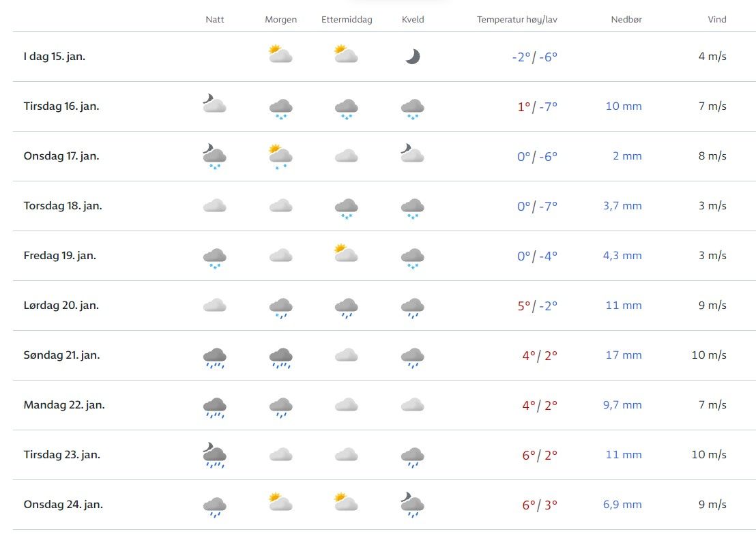The height and width of the screenshot is (534, 756).
Task: Click Tuesday 16 Jan night cloudy-moon icon
Action: (x=214, y=104)
